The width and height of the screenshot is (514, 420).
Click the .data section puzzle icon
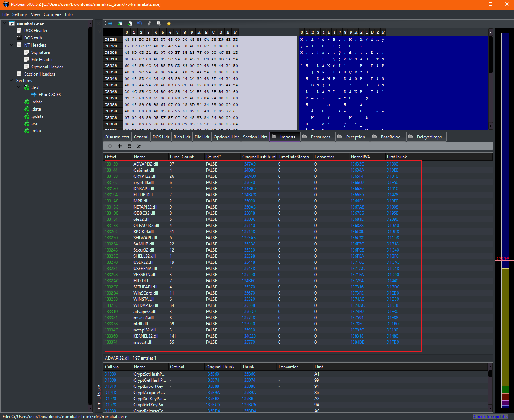click(x=26, y=109)
